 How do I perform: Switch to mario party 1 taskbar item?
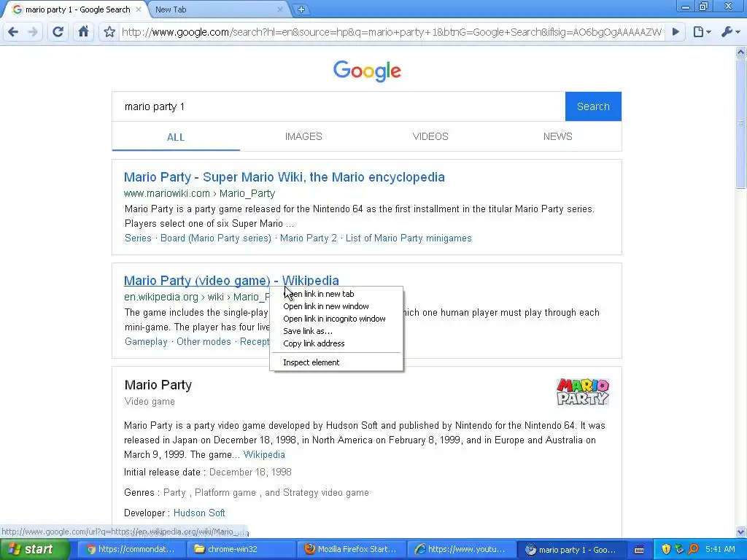[570, 550]
